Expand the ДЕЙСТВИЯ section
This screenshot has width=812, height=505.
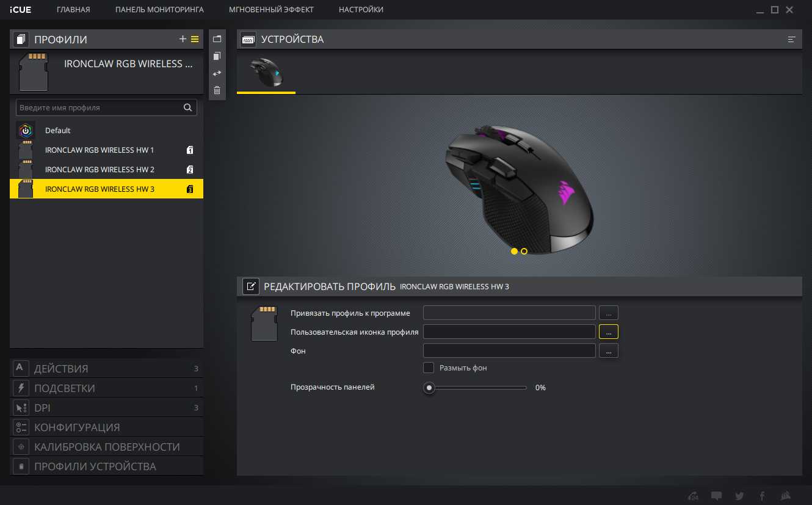click(61, 369)
